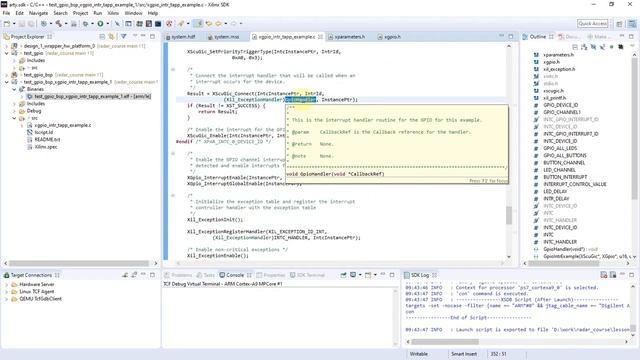
Task: Select BUTTON_CHANNEL in Outline
Action: pyautogui.click(x=564, y=162)
